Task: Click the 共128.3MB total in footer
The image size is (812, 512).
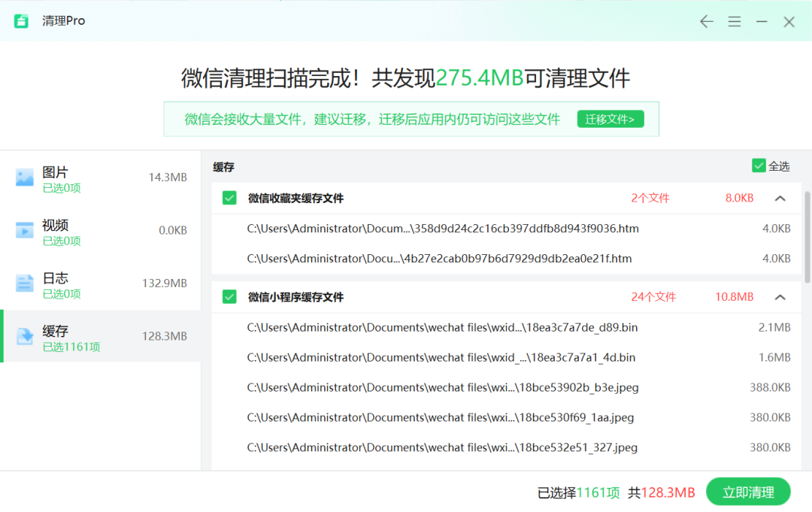Action: point(662,492)
